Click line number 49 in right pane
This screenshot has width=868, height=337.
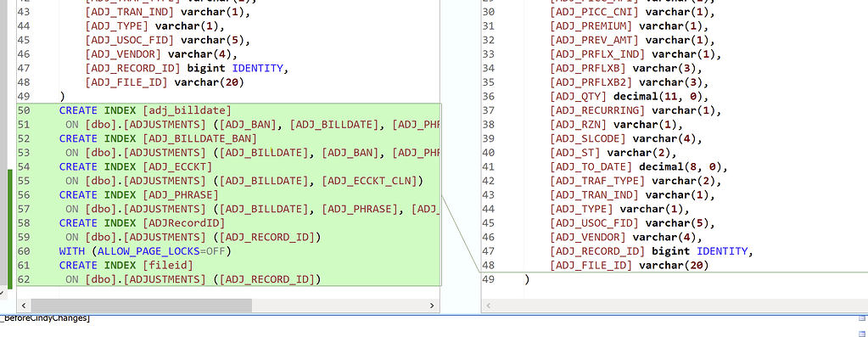[487, 279]
